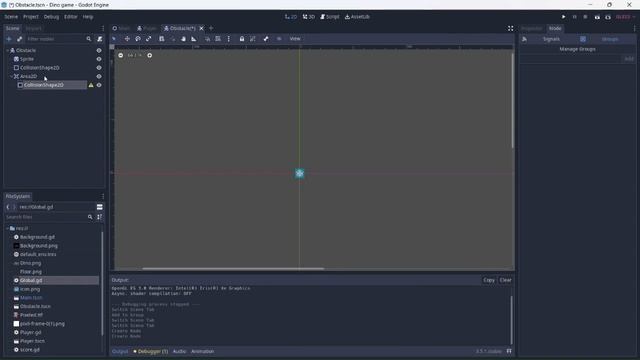Choose the Move mode tool
Image resolution: width=640 pixels, height=360 pixels.
tap(127, 39)
